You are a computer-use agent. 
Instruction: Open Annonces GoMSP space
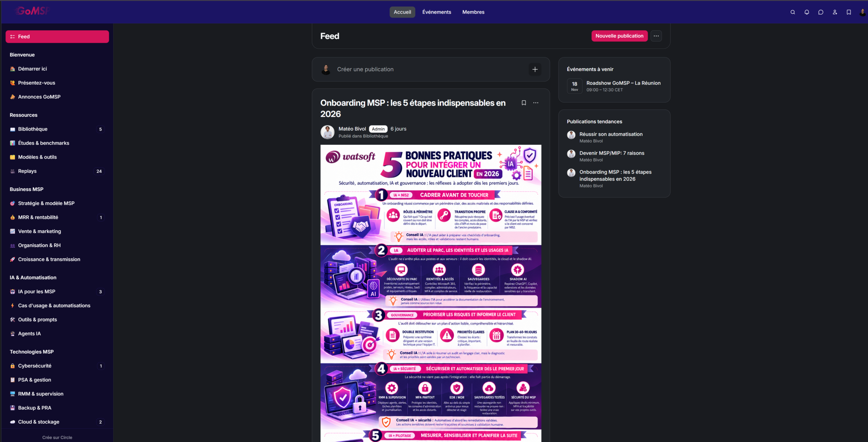(57, 97)
